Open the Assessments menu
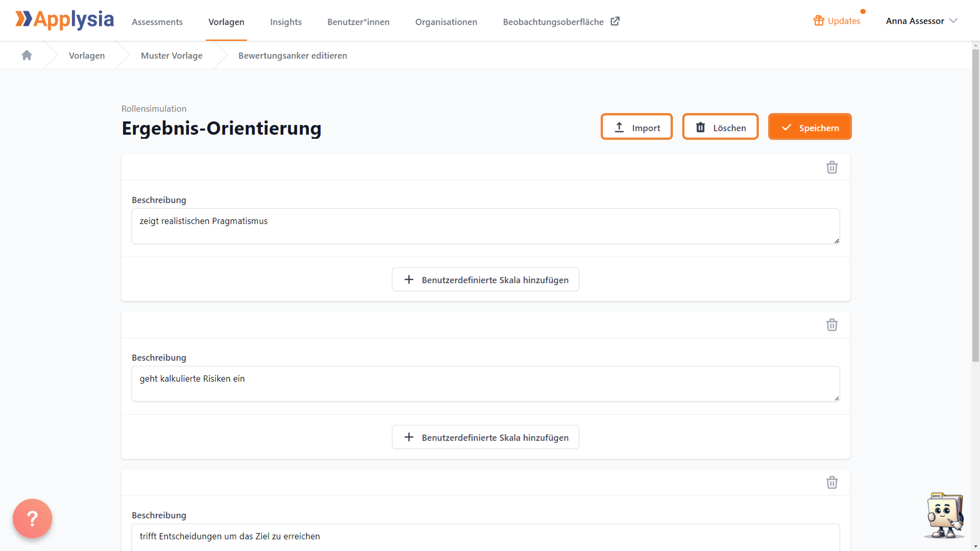Screen dimensions: 980x551 pos(157,22)
